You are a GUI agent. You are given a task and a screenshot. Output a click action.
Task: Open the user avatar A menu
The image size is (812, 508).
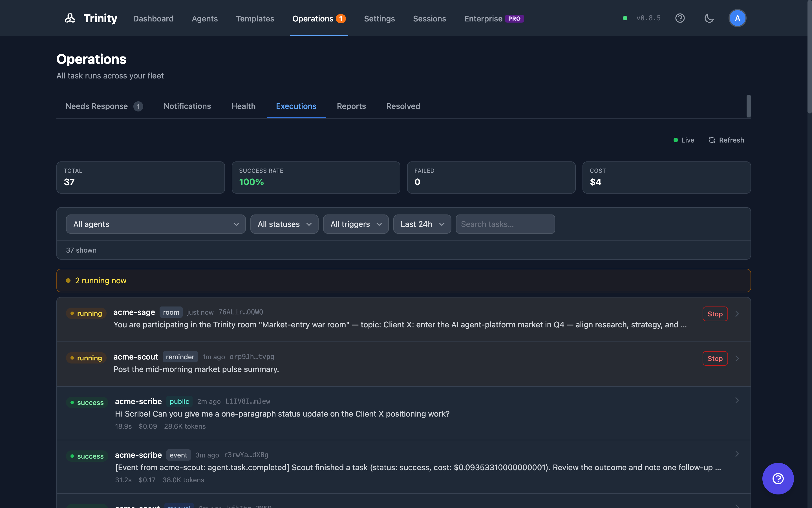737,18
